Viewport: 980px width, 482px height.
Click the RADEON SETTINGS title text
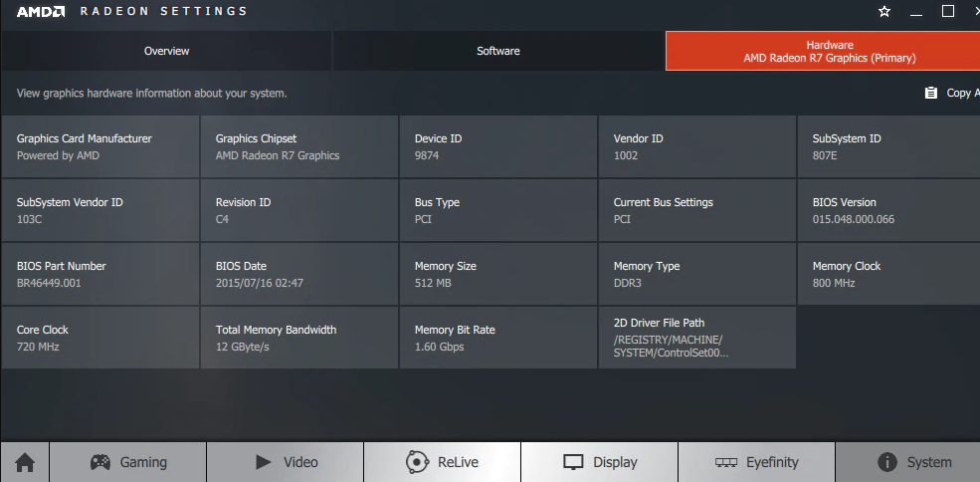coord(164,11)
